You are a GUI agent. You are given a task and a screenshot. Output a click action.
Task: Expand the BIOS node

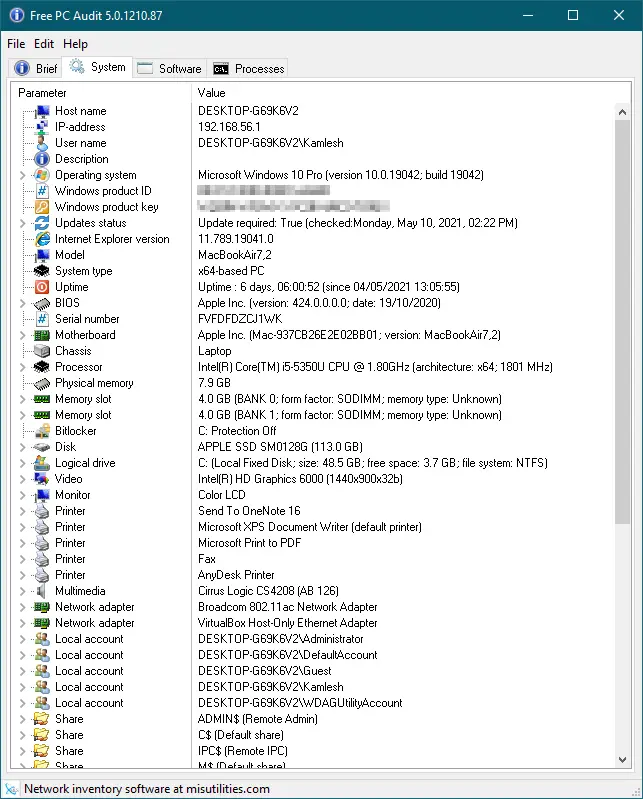[22, 303]
